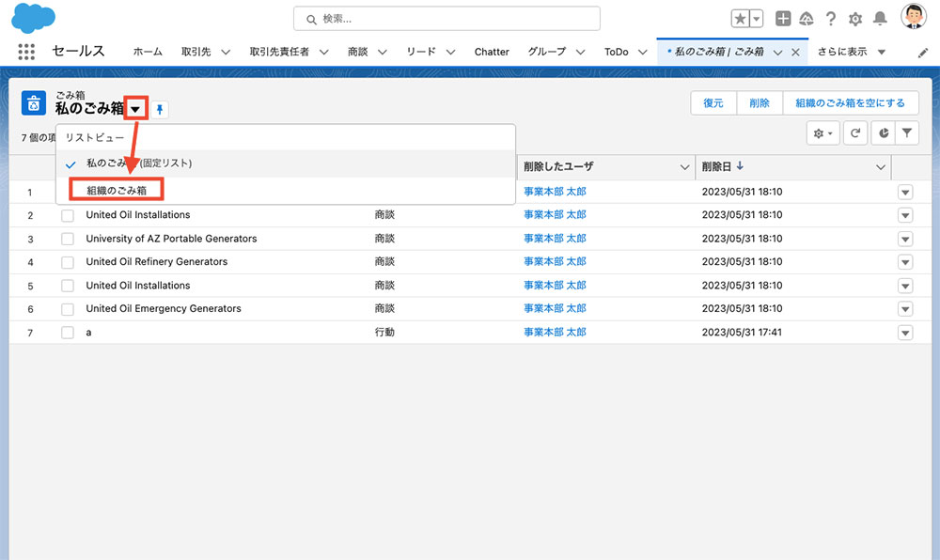Expand the リード tab chevron
940x560 pixels.
[451, 52]
